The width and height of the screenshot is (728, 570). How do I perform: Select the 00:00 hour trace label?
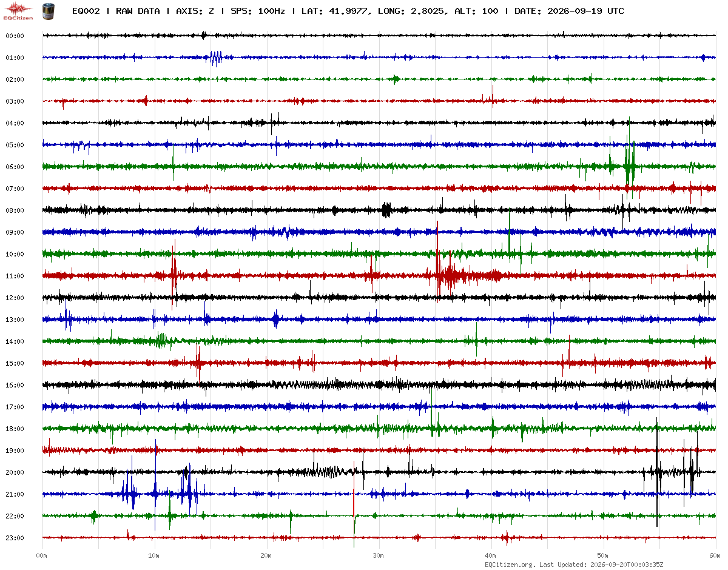(15, 36)
